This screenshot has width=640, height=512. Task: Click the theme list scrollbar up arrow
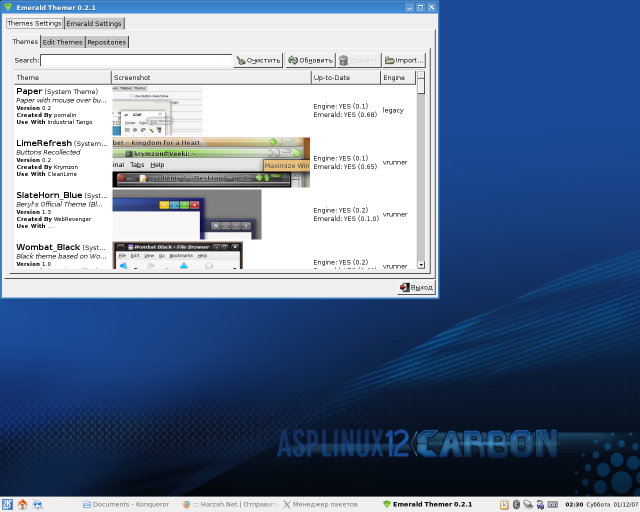[x=421, y=75]
